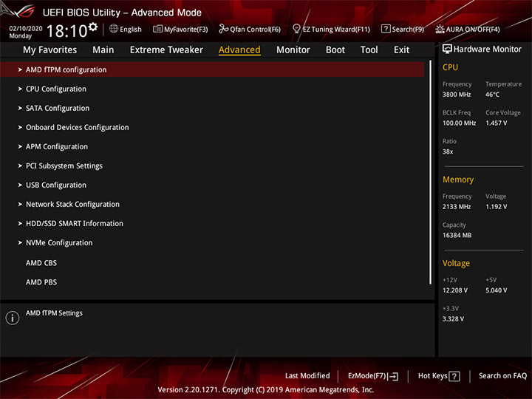Open the Search on FAQ link
Viewport: 532px width, 399px height.
click(x=503, y=376)
